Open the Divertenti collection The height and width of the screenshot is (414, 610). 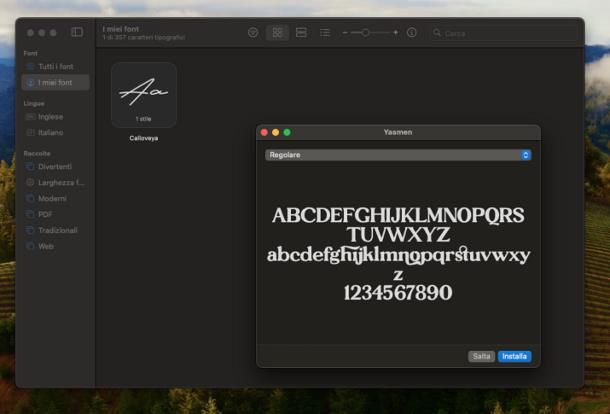tap(56, 167)
